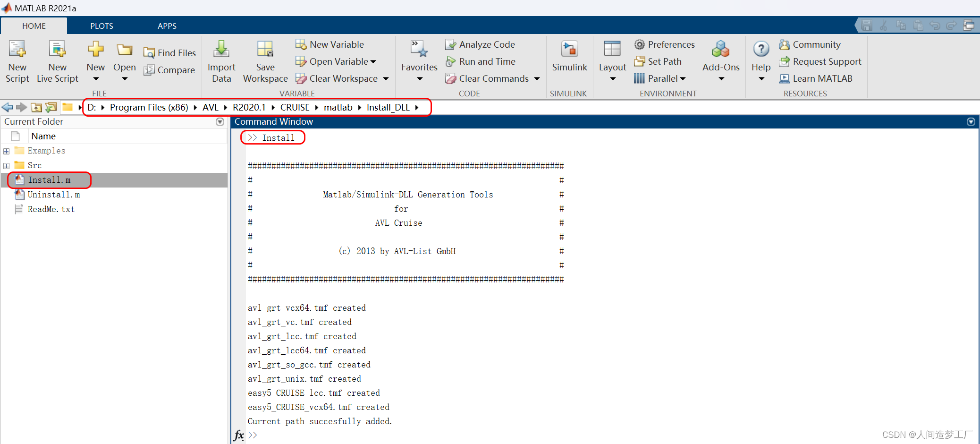Expand the Examples folder
Image resolution: width=980 pixels, height=444 pixels.
pyautogui.click(x=6, y=151)
